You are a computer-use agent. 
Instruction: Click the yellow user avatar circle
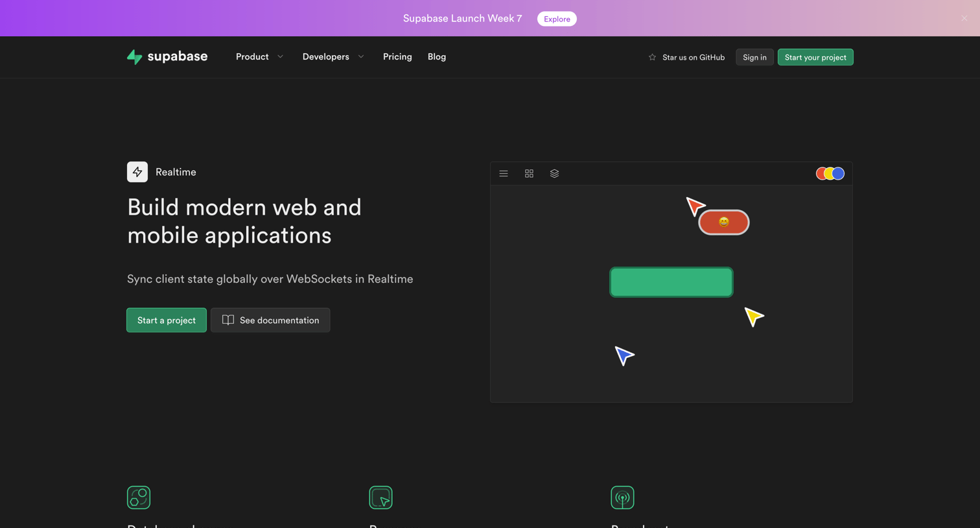pos(830,173)
